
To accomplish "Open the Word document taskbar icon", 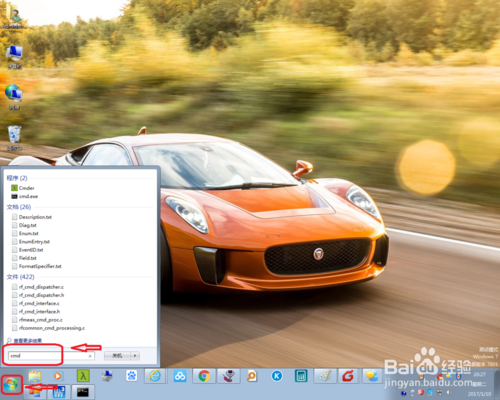I will tap(59, 392).
